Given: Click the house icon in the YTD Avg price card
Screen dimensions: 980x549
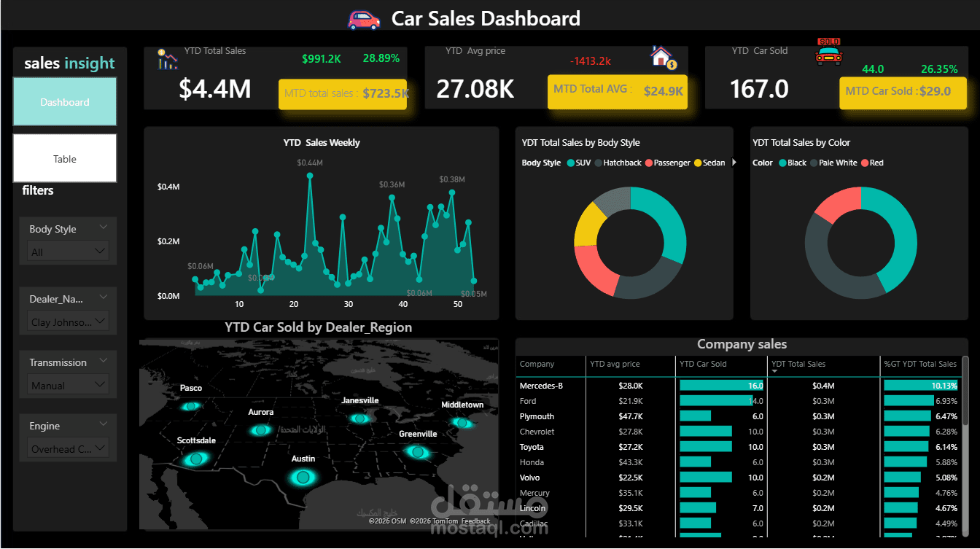Looking at the screenshot, I should point(664,58).
